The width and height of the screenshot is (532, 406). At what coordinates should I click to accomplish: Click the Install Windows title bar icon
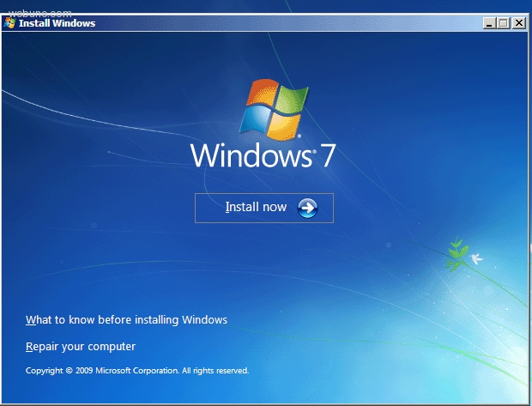[9, 23]
